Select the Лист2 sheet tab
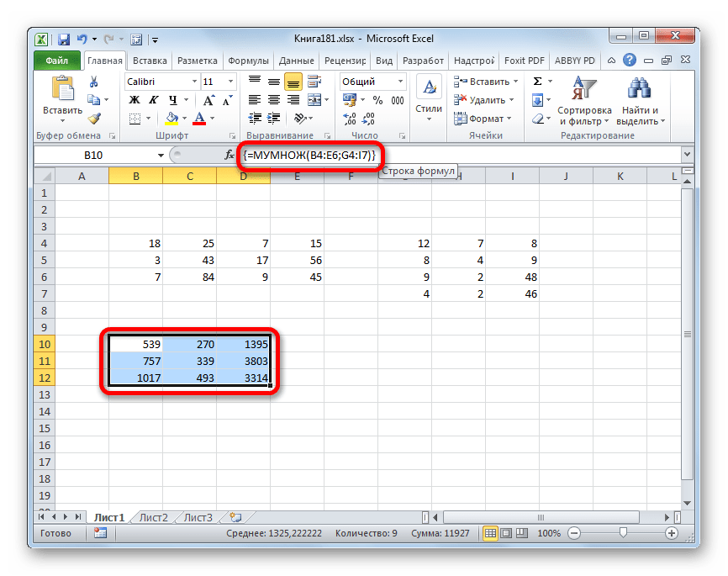 (x=153, y=517)
